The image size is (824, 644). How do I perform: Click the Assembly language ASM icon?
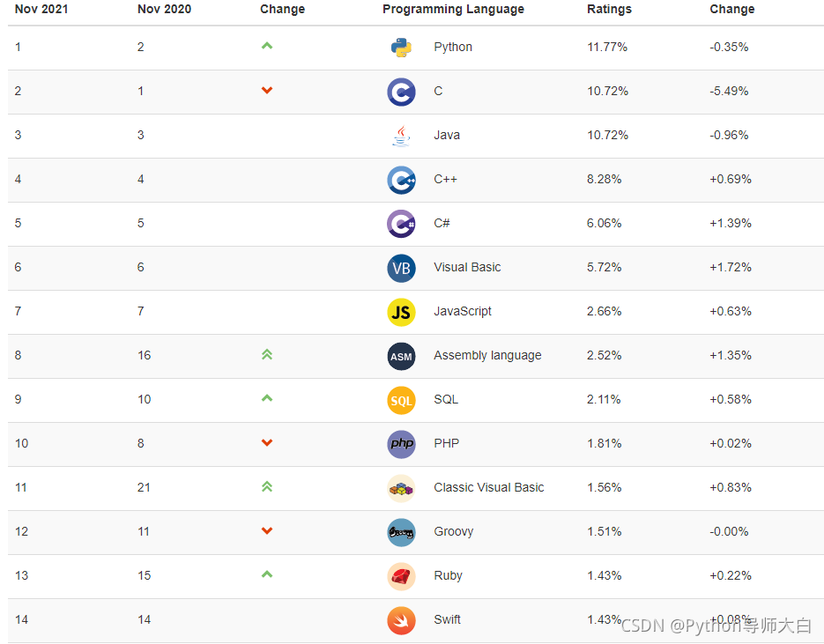click(401, 356)
